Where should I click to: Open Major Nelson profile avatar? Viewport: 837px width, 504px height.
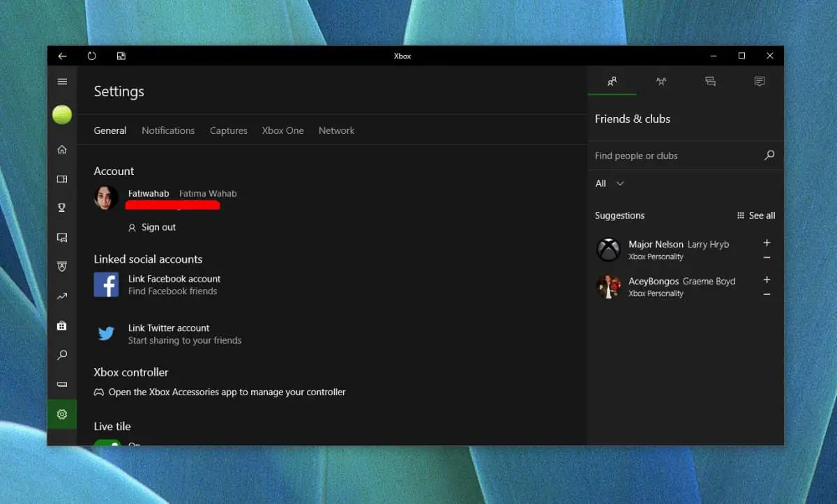[608, 249]
